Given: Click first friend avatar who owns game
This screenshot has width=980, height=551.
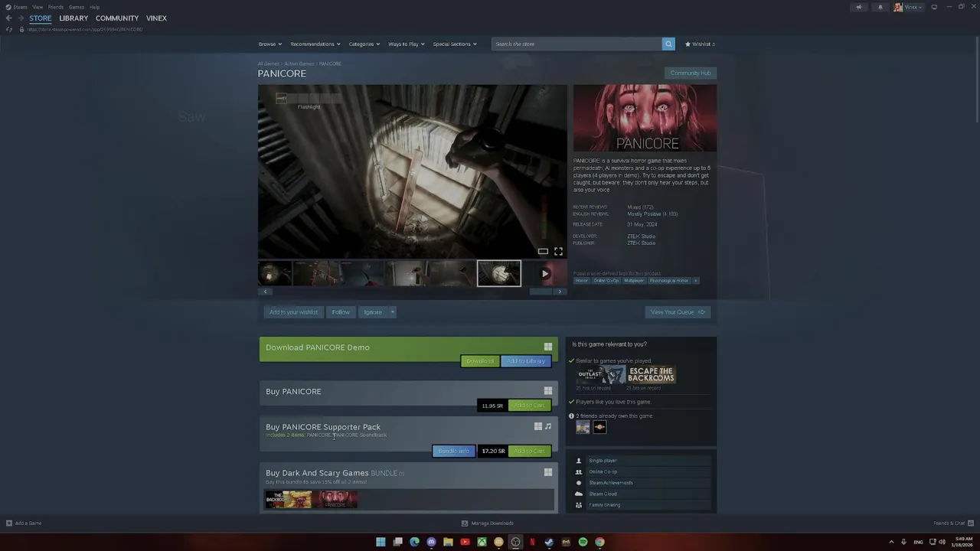Looking at the screenshot, I should [583, 427].
